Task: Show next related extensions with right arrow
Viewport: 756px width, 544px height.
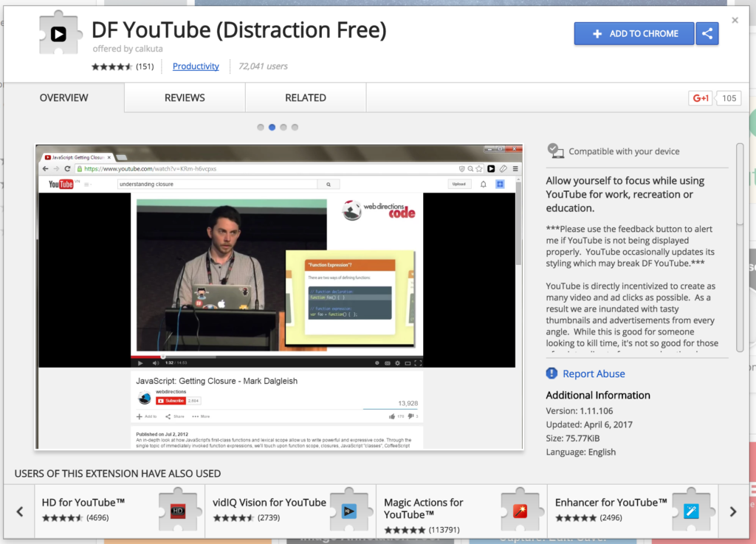Action: [733, 512]
